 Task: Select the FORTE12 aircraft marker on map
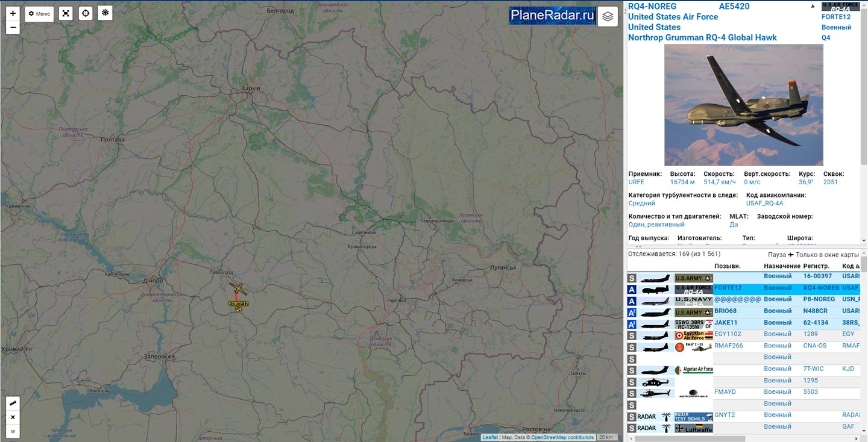point(238,290)
